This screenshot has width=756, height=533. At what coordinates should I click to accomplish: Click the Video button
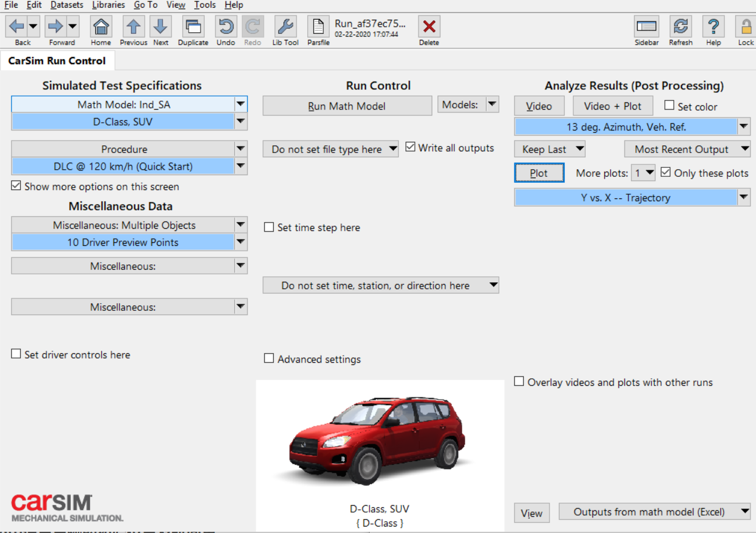coord(539,106)
